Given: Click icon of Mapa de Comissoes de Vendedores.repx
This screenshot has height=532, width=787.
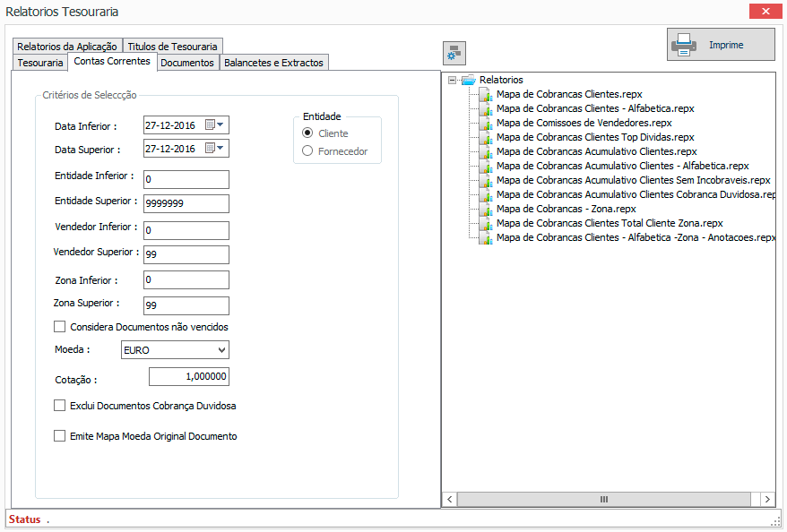Looking at the screenshot, I should coord(485,123).
